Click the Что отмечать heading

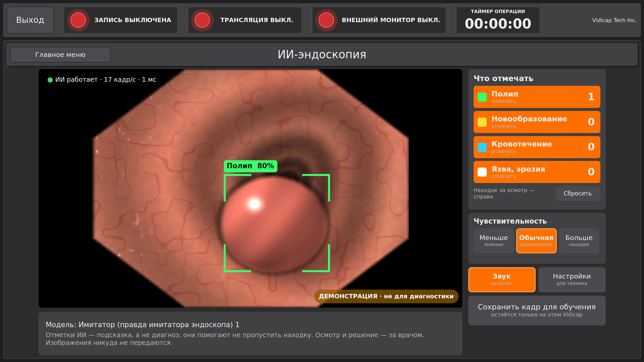point(503,78)
